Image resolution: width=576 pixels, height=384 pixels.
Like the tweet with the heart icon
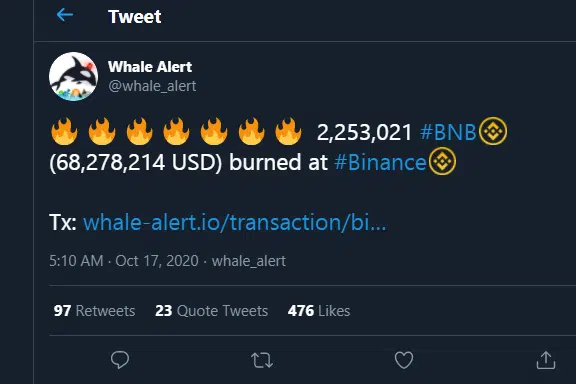point(404,360)
